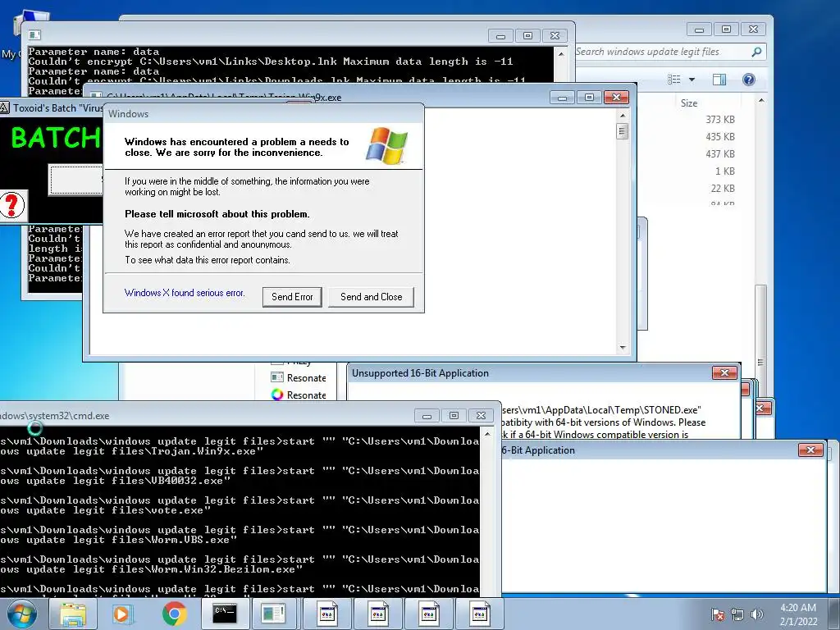Maximize the Trojan.Win9x.exe window

pyautogui.click(x=589, y=97)
